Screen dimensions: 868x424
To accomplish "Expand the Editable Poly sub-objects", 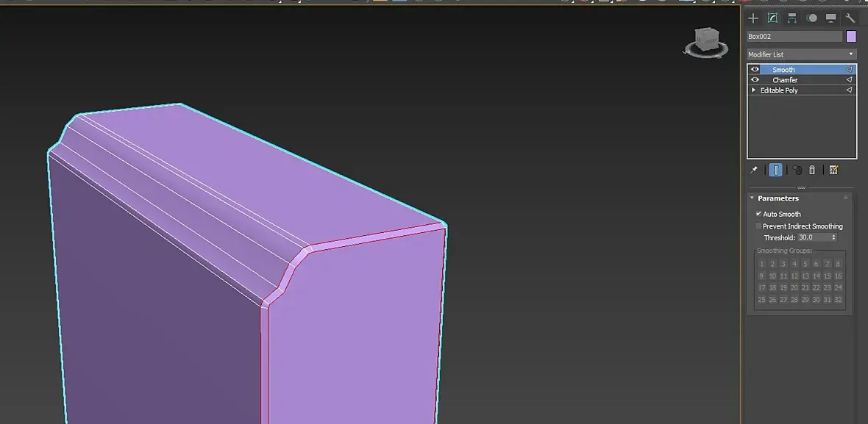I will tap(753, 90).
